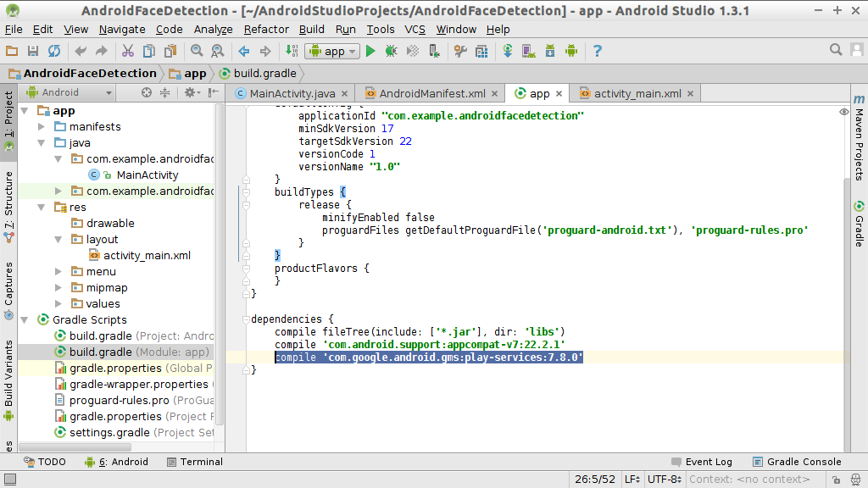
Task: Open the Refactor menu
Action: click(x=266, y=30)
